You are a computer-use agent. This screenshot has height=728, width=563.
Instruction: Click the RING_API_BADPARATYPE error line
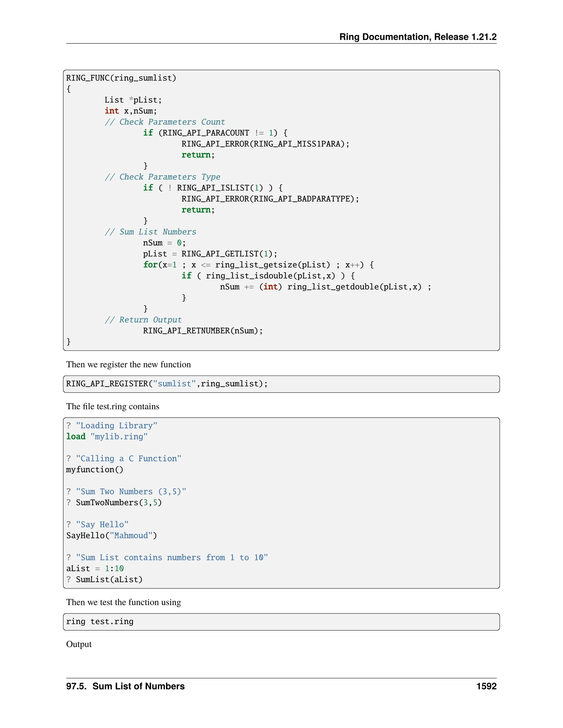point(270,199)
